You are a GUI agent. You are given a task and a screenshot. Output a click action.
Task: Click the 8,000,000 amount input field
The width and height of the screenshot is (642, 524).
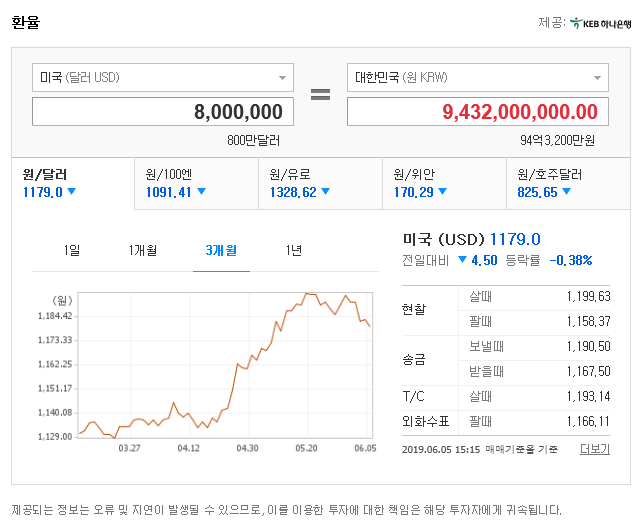[163, 111]
